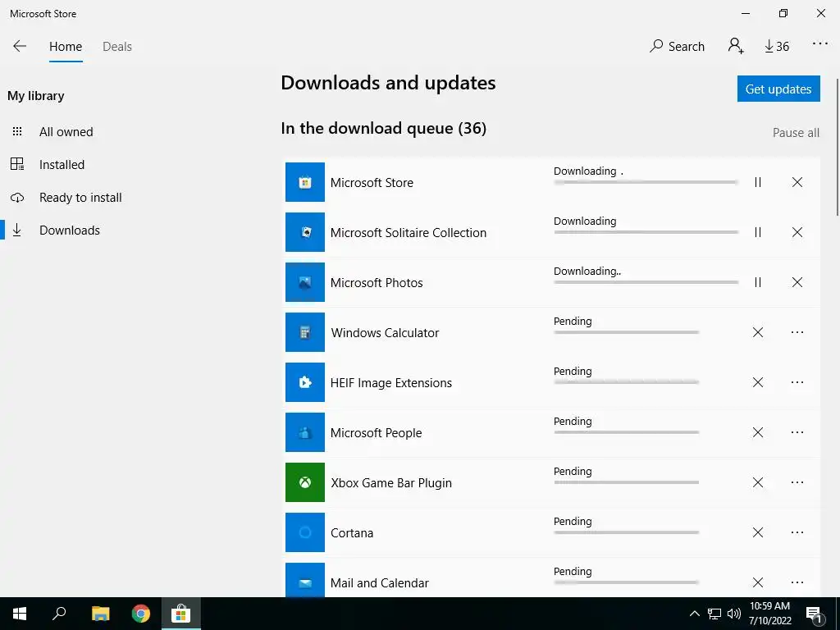
Task: Pause the Microsoft Photos download
Action: (757, 282)
